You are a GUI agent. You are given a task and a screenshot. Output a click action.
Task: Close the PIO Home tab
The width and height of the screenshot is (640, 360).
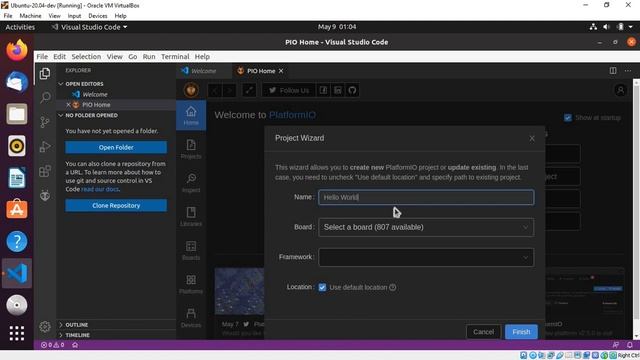pyautogui.click(x=281, y=71)
